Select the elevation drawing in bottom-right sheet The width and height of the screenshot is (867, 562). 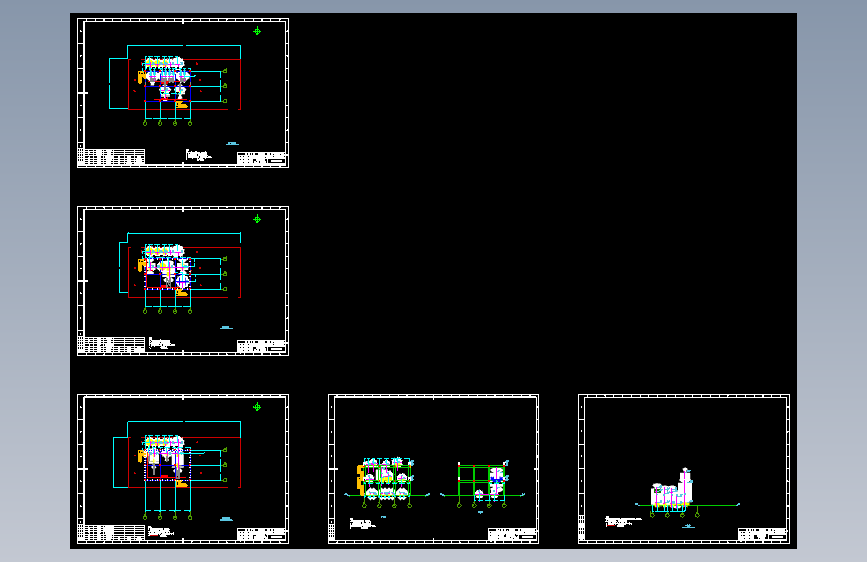pos(687,493)
